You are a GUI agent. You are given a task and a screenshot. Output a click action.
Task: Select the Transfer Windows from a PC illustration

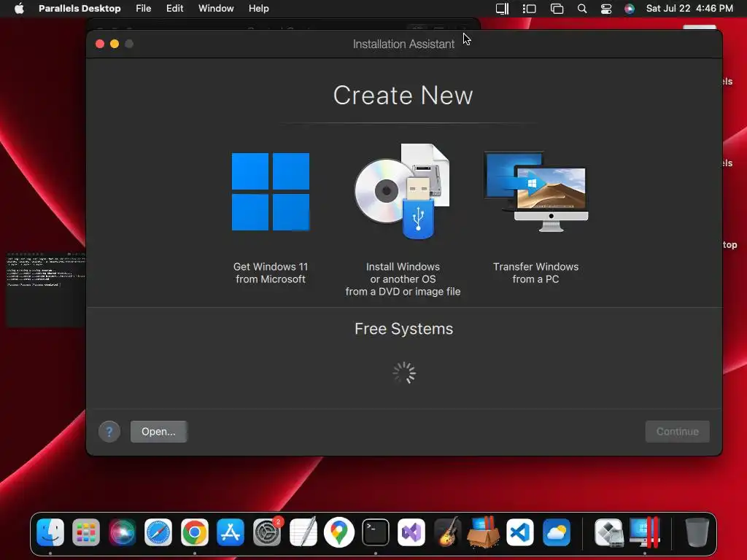[x=536, y=192]
